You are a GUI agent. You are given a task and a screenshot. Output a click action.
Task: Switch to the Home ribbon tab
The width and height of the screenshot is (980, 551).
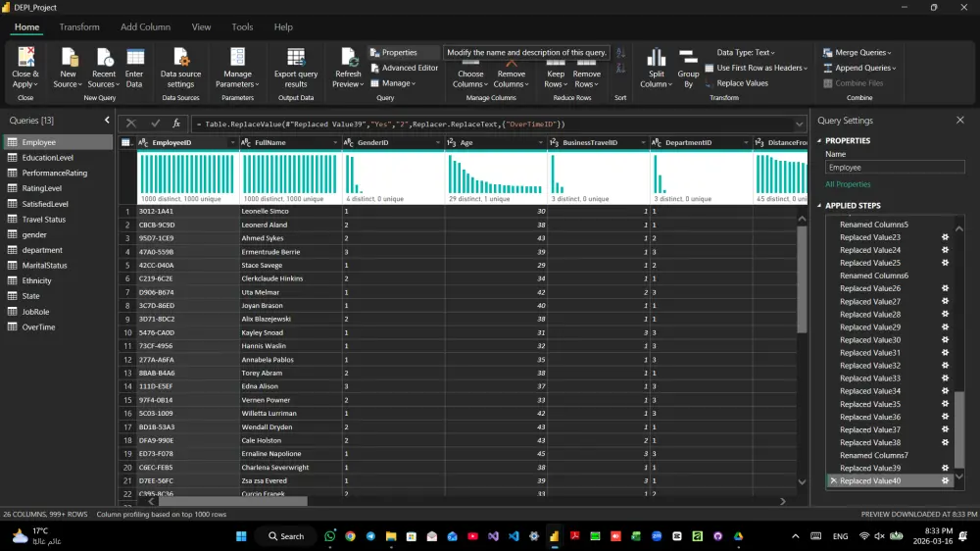pos(26,26)
